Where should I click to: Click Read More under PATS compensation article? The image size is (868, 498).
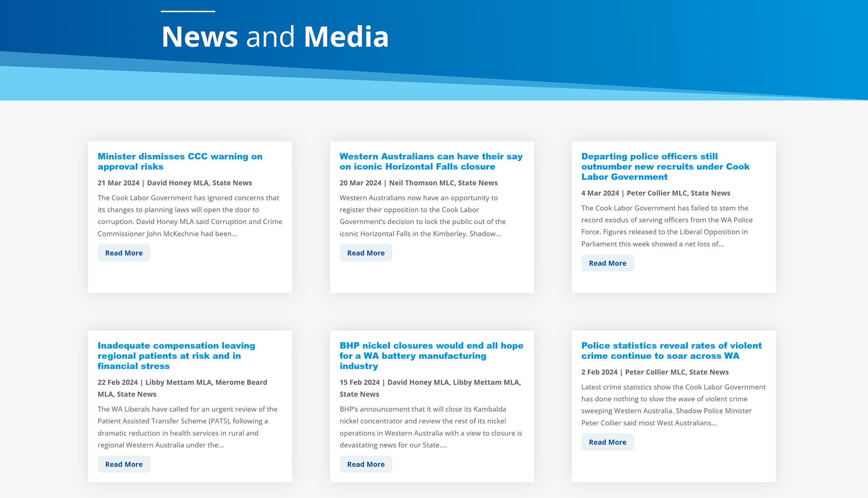coord(124,464)
